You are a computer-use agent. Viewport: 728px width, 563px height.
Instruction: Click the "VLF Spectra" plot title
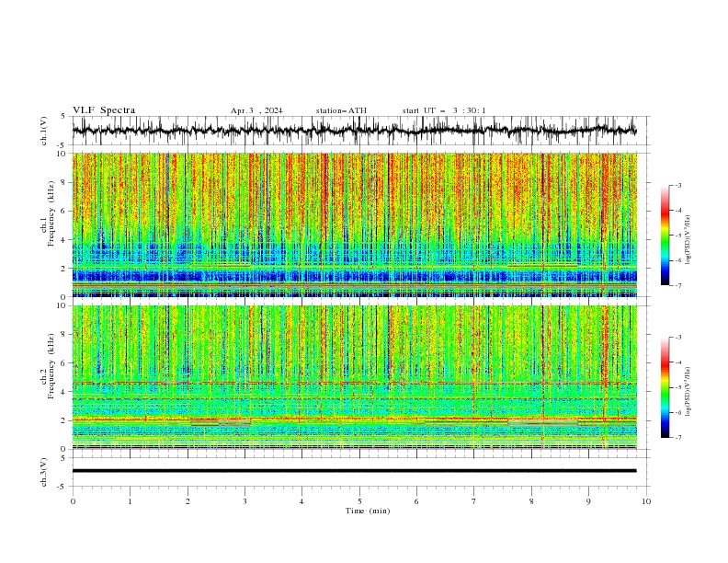(104, 110)
